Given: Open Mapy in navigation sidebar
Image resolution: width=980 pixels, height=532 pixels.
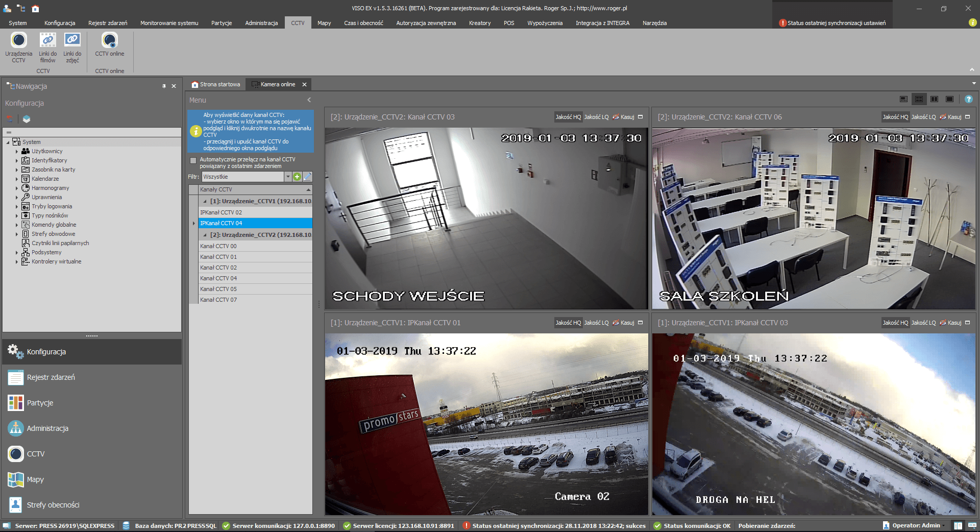Looking at the screenshot, I should click(35, 479).
